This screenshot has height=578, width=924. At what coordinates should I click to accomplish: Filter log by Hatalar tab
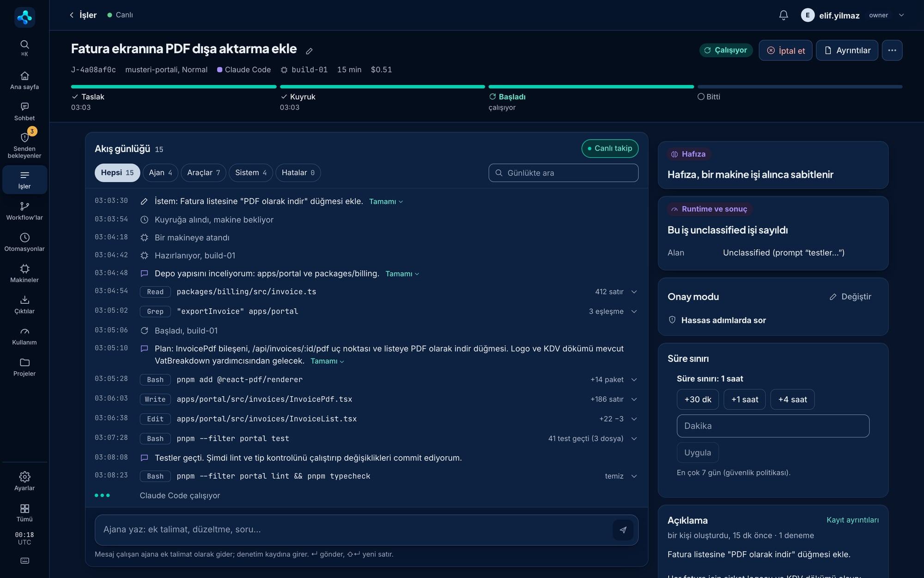[x=298, y=172]
